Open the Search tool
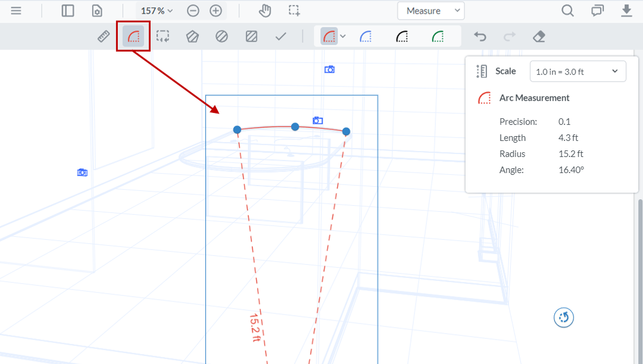This screenshot has width=643, height=364. (x=567, y=10)
